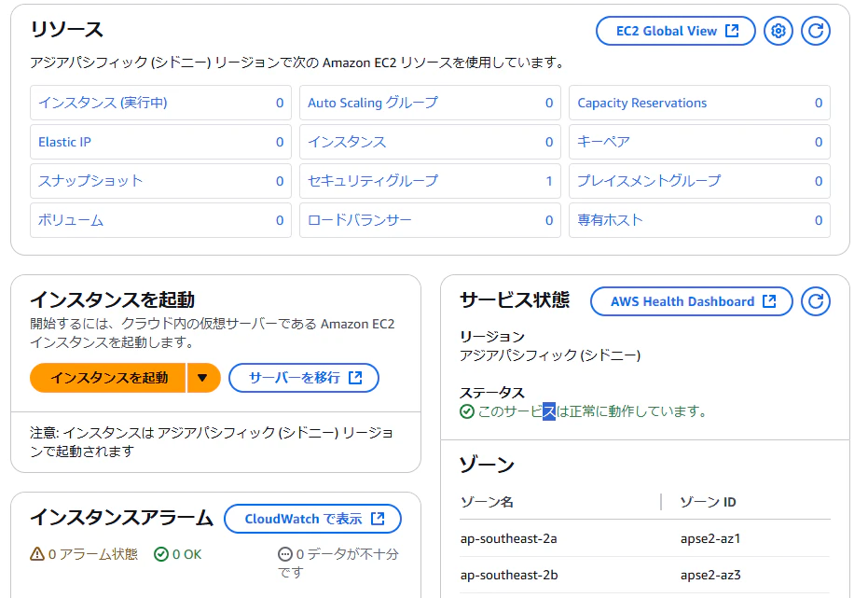Open Auto Scaling グループ link
Image resolution: width=868 pixels, height=598 pixels.
[373, 103]
